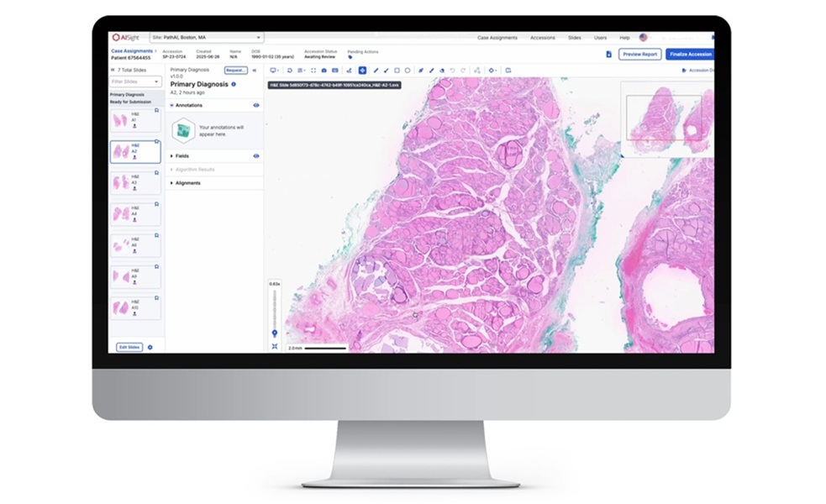The height and width of the screenshot is (504, 826).
Task: Select the line drawing tool
Action: pos(376,70)
